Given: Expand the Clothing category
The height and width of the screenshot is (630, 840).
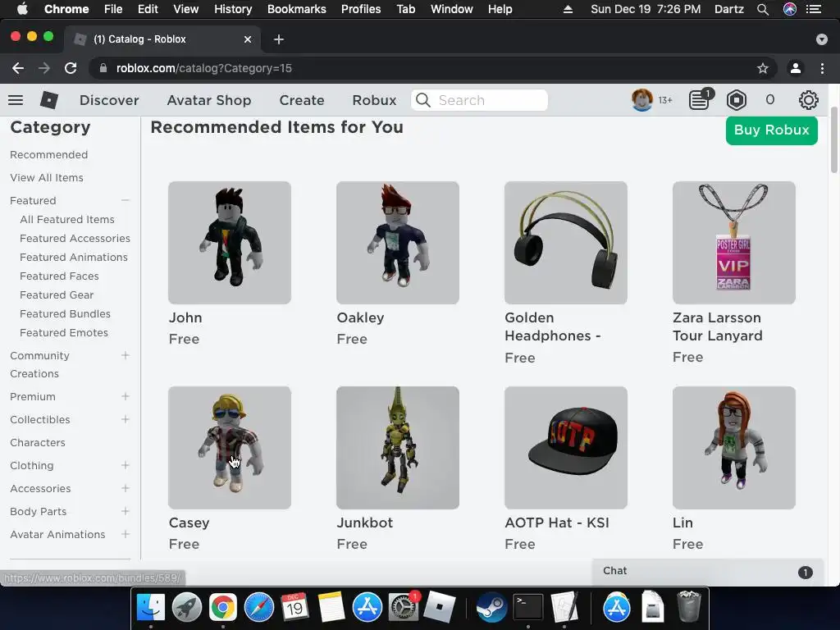Looking at the screenshot, I should pos(126,465).
